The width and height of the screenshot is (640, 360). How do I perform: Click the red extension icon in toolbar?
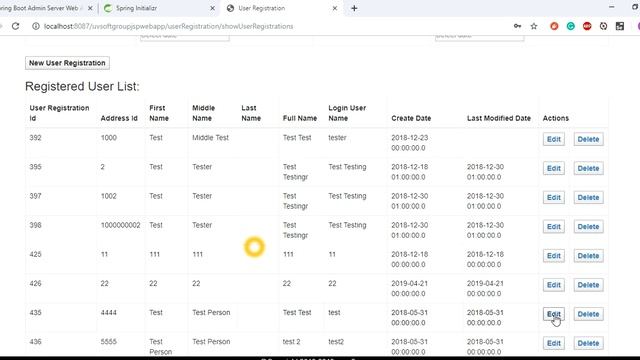pyautogui.click(x=554, y=26)
